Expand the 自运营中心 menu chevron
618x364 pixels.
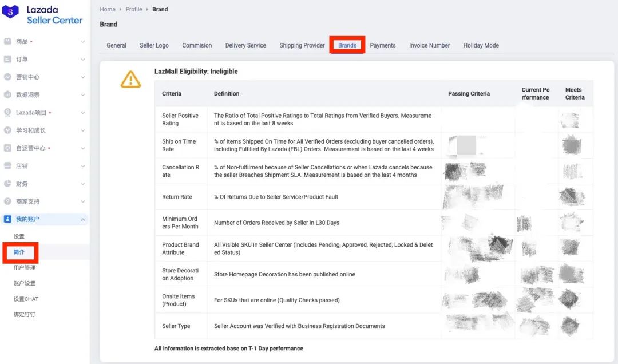tap(83, 148)
